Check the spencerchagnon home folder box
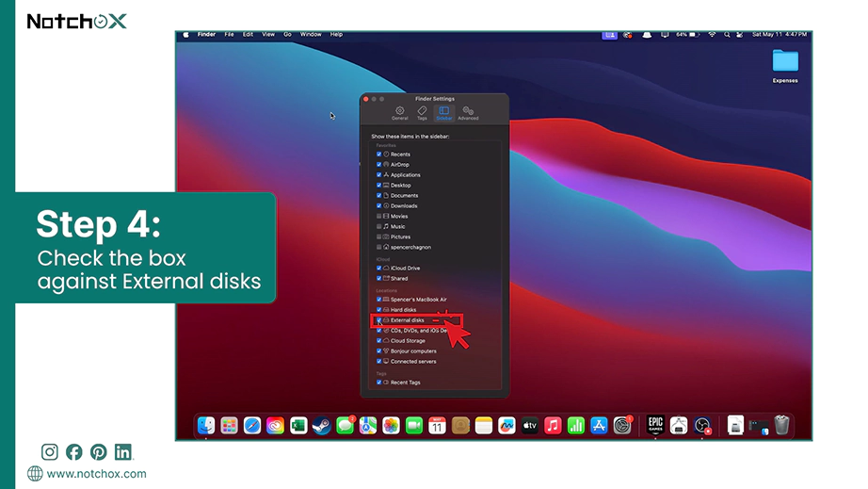868x489 pixels. [x=379, y=248]
